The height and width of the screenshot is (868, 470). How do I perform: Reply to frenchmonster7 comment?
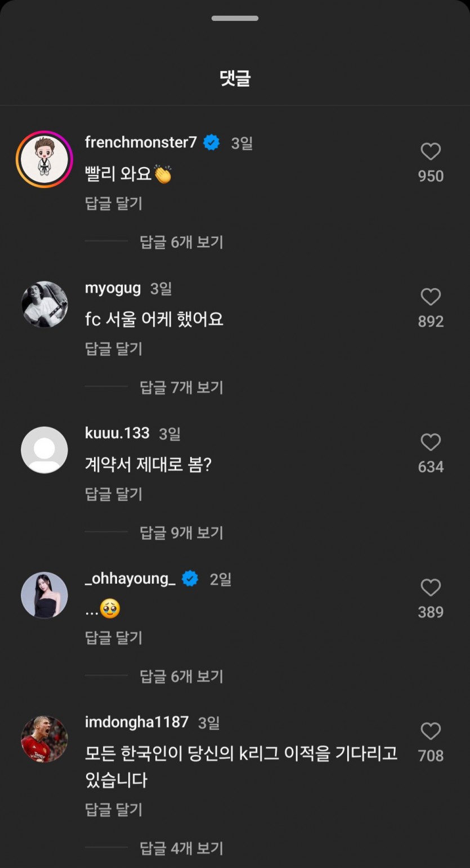point(114,203)
